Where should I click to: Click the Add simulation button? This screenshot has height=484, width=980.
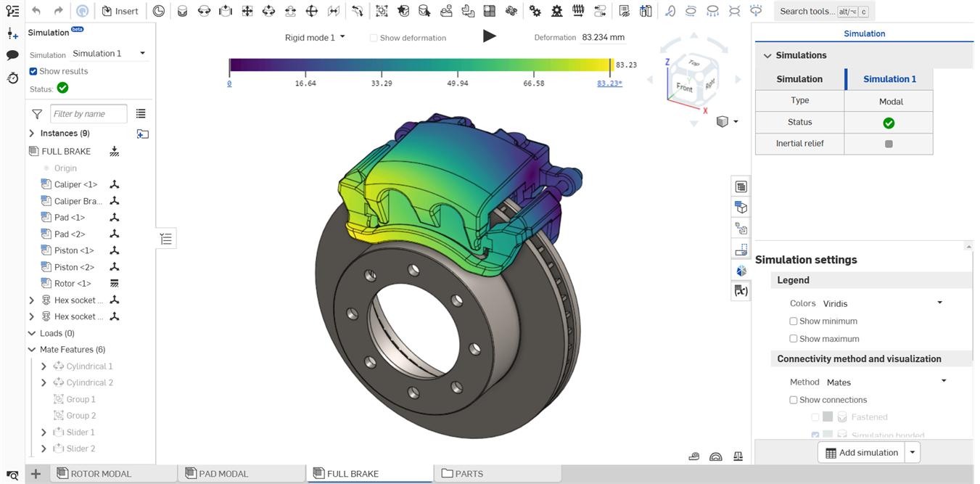861,453
